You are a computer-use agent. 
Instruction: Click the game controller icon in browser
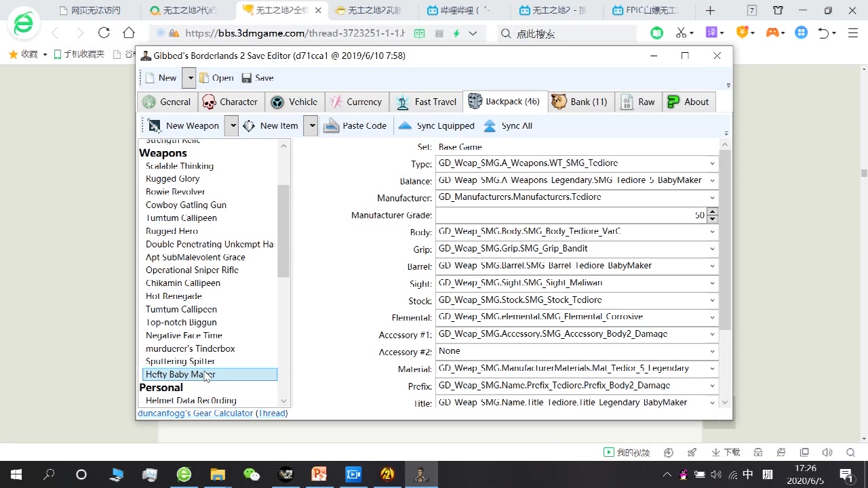[772, 33]
